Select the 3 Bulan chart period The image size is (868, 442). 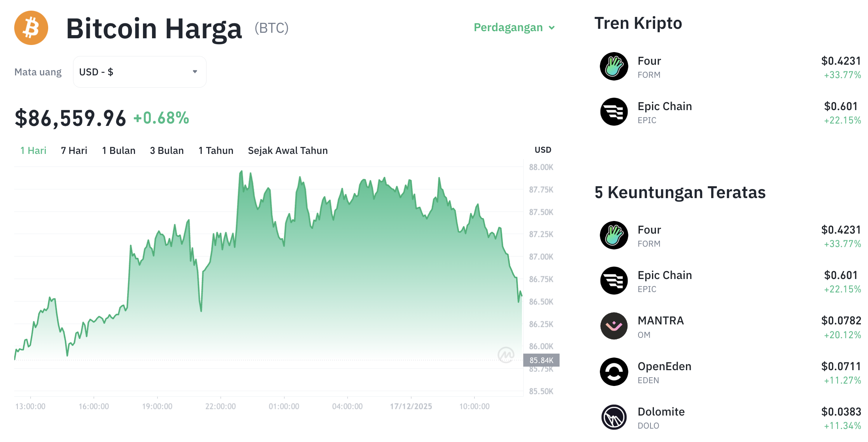tap(167, 150)
